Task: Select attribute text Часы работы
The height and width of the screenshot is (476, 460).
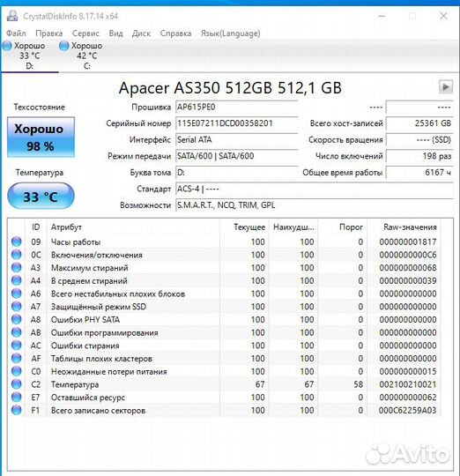Action: click(76, 242)
